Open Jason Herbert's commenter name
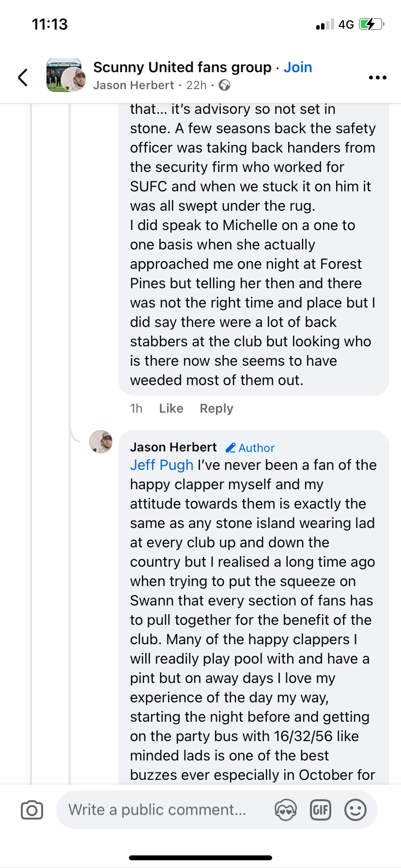This screenshot has width=401, height=868. tap(173, 447)
